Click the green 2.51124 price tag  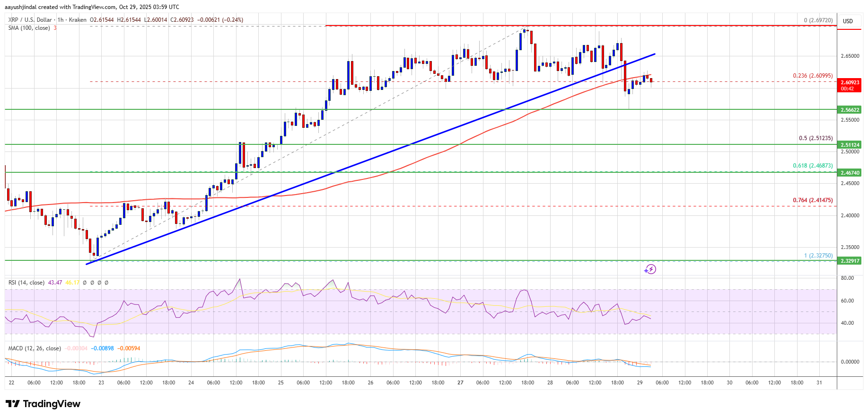pyautogui.click(x=850, y=145)
